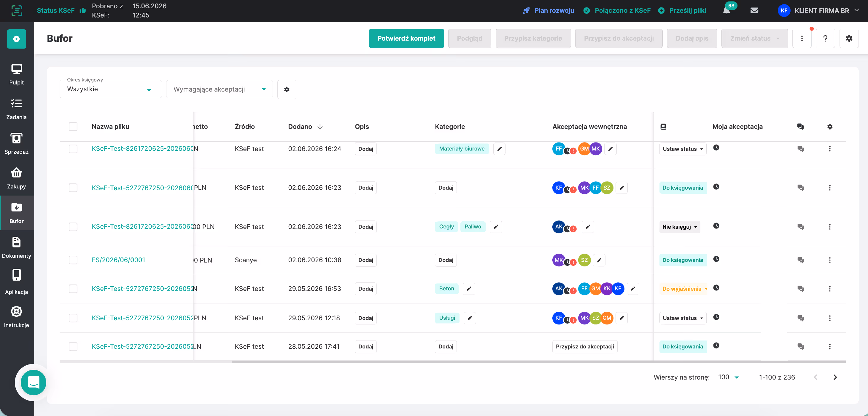Open the Sprzedaż section
Viewport: 868px width, 416px height.
pyautogui.click(x=17, y=143)
